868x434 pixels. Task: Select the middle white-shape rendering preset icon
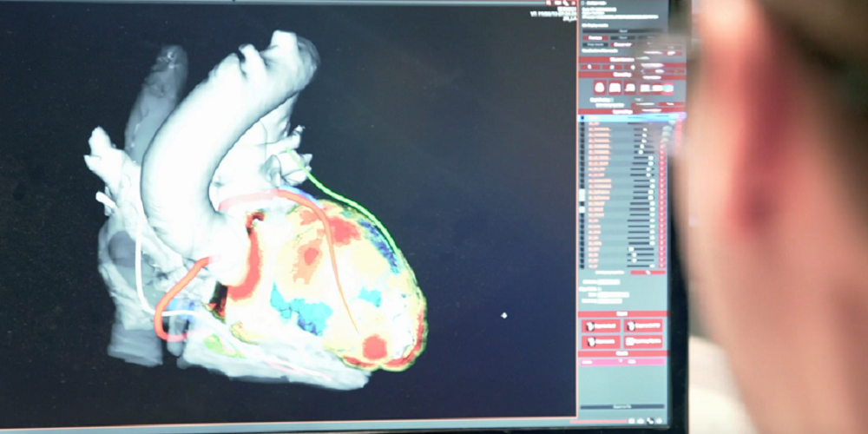[615, 88]
